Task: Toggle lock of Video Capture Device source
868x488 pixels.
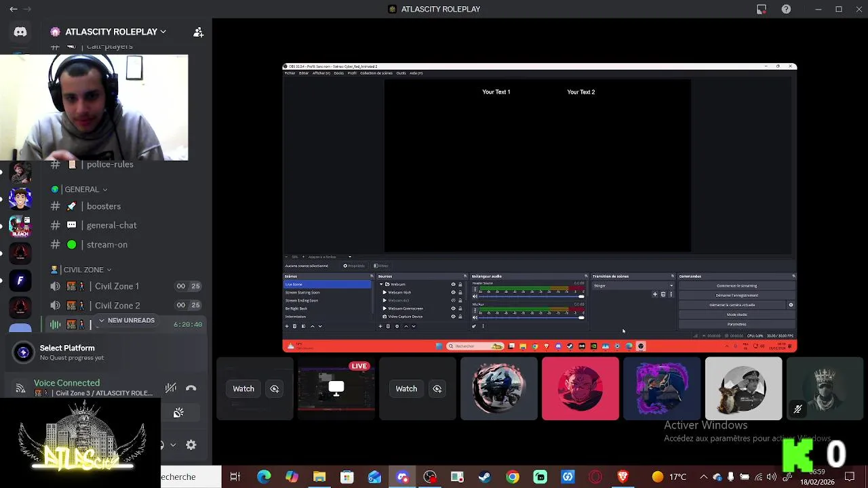Action: click(460, 317)
